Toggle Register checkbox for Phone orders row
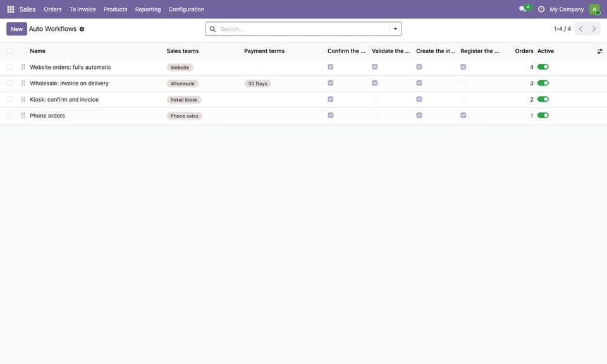Image resolution: width=607 pixels, height=364 pixels. (x=463, y=116)
